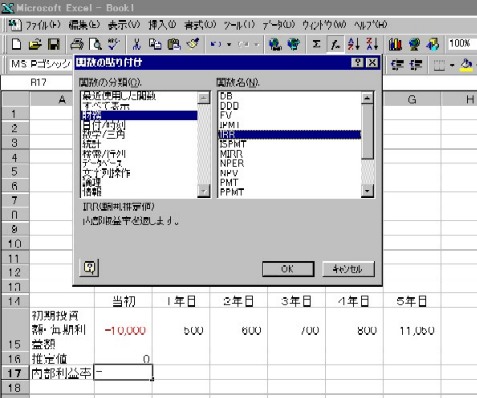Click the New workbook icon
This screenshot has height=398, width=477.
coord(16,44)
